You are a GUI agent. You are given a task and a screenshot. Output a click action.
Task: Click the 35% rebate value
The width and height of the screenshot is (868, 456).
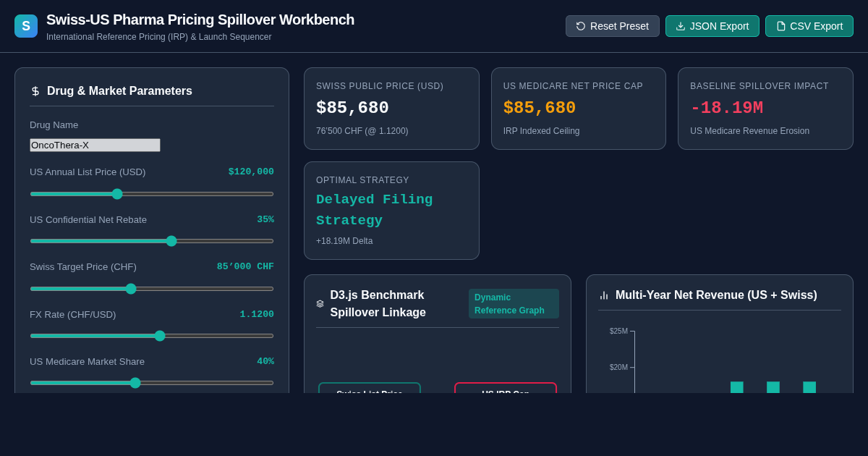[x=265, y=219]
